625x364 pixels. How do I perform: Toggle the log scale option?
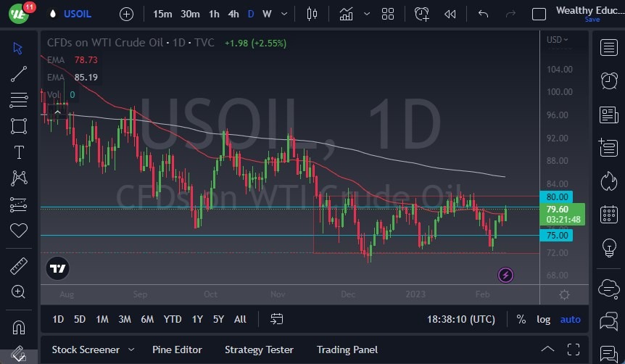click(543, 319)
